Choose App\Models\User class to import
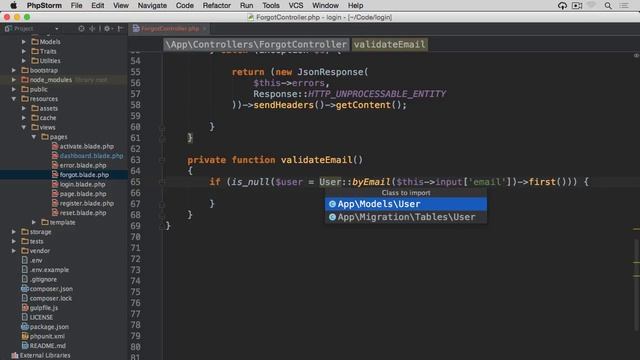The image size is (640, 360). [406, 204]
